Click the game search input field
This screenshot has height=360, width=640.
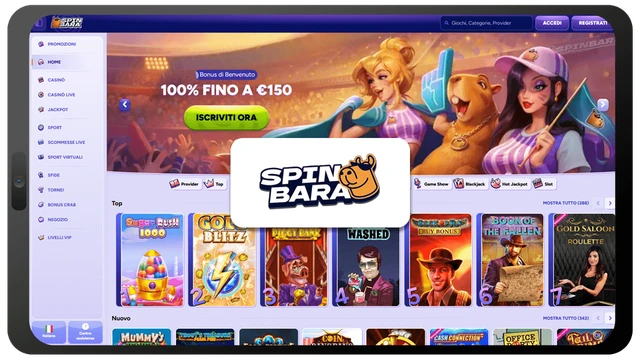(x=487, y=23)
